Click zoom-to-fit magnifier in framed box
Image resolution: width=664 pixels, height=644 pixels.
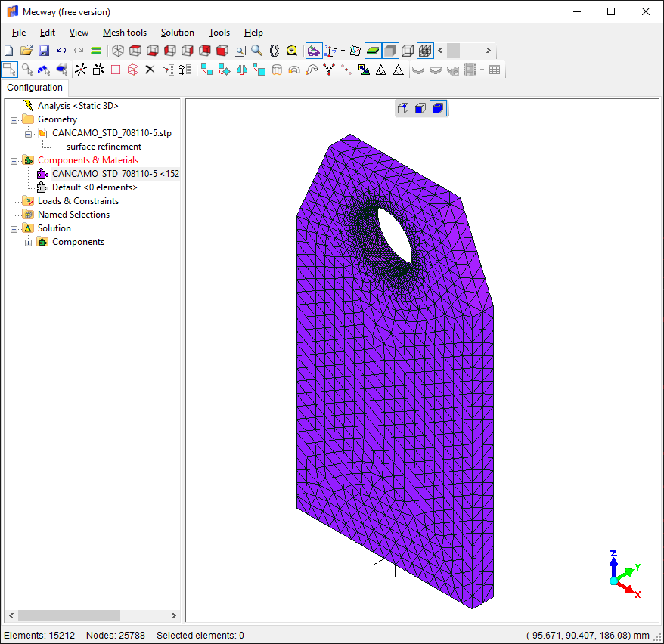240,51
